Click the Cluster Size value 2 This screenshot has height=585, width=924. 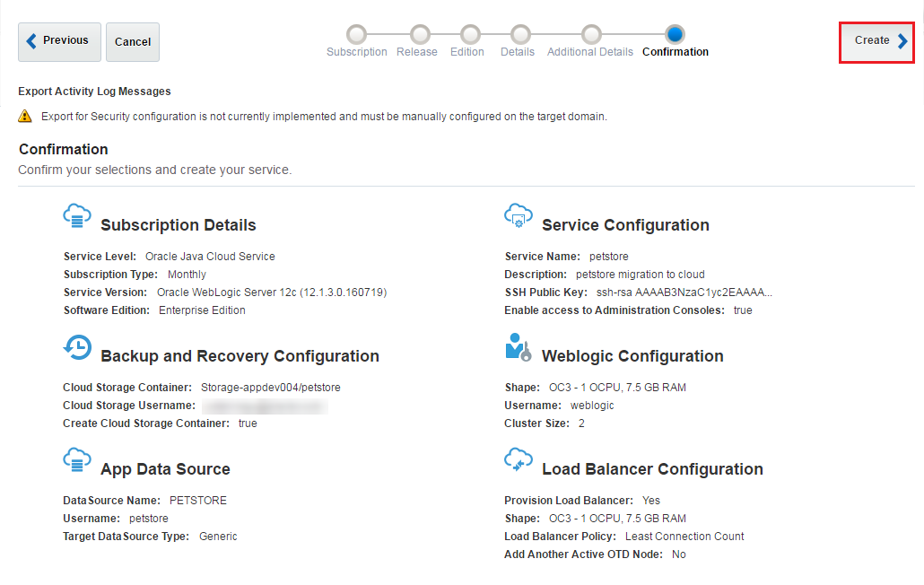point(581,423)
